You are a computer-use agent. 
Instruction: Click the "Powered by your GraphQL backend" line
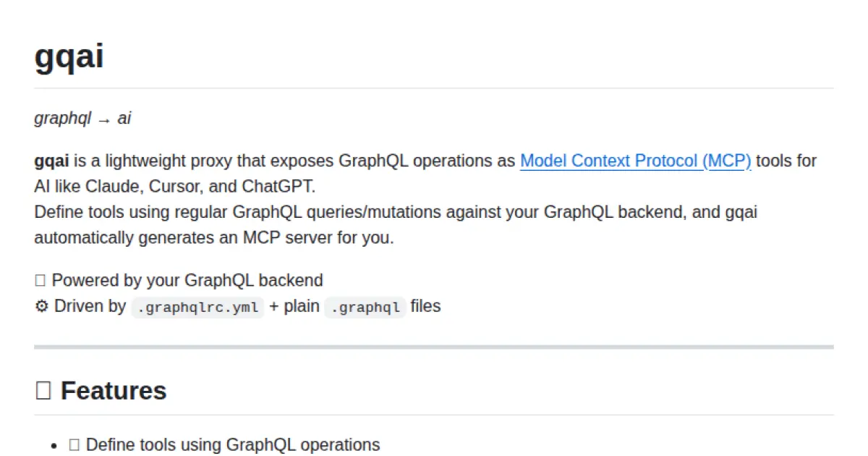pyautogui.click(x=187, y=280)
